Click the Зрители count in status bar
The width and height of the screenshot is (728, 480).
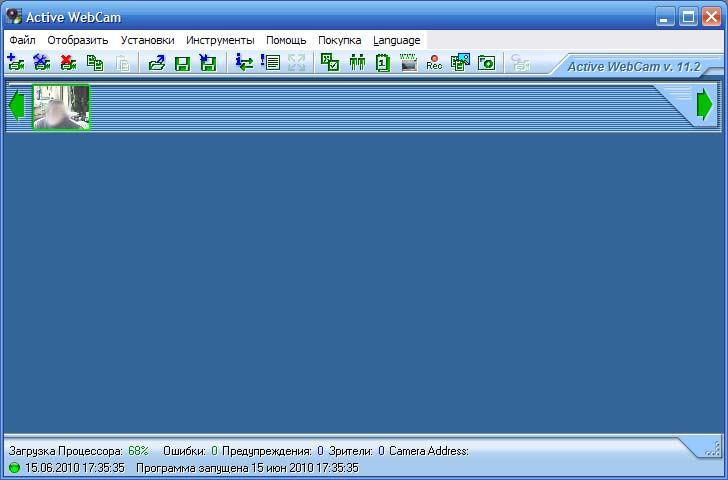381,451
